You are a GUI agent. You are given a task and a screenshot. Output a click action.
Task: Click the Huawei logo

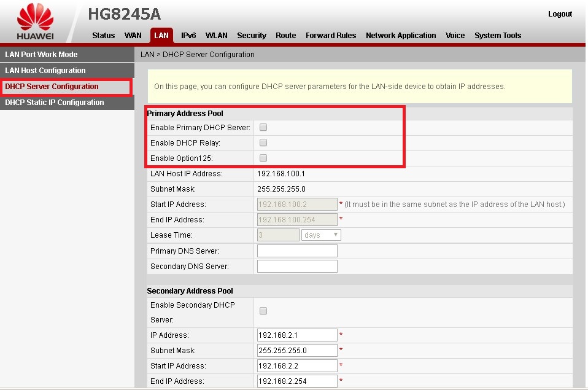pos(35,21)
